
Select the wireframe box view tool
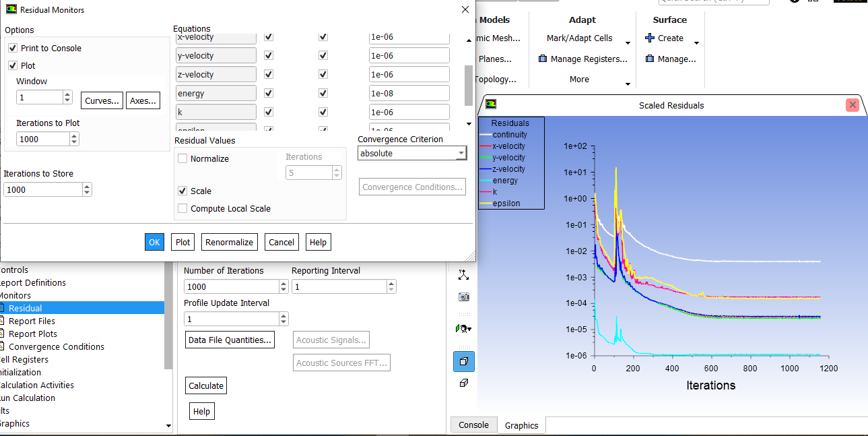[x=463, y=383]
